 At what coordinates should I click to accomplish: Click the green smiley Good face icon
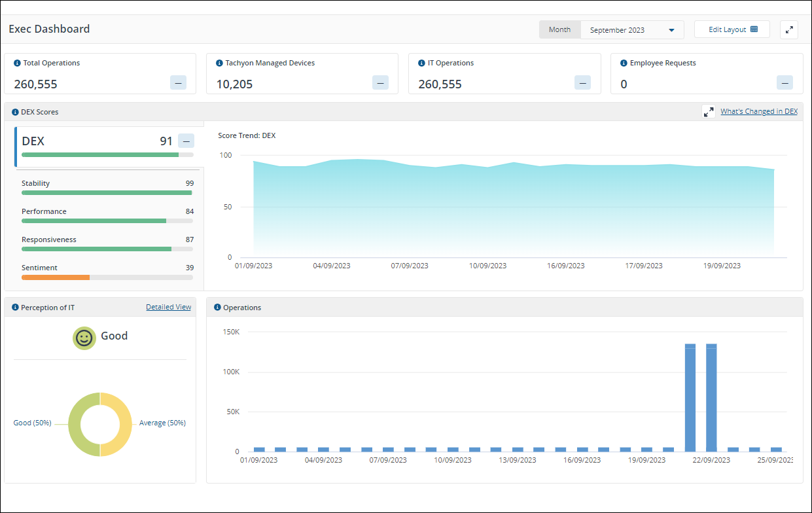84,338
